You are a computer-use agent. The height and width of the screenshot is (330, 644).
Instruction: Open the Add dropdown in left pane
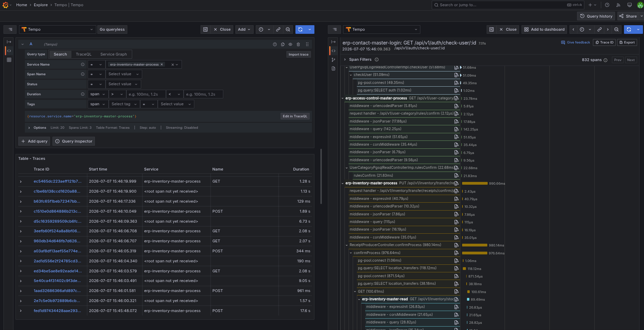tap(244, 29)
